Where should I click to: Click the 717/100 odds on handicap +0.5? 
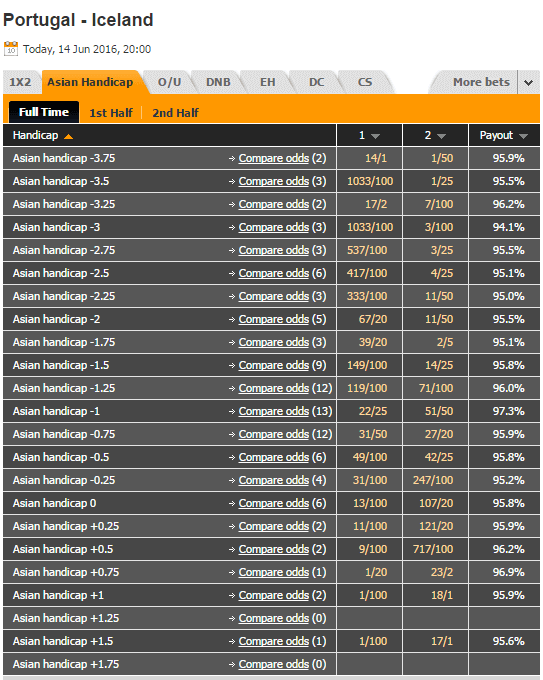[x=433, y=549]
